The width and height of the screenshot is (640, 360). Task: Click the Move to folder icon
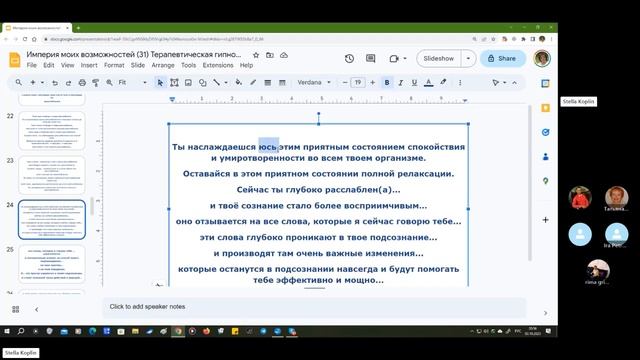[270, 55]
